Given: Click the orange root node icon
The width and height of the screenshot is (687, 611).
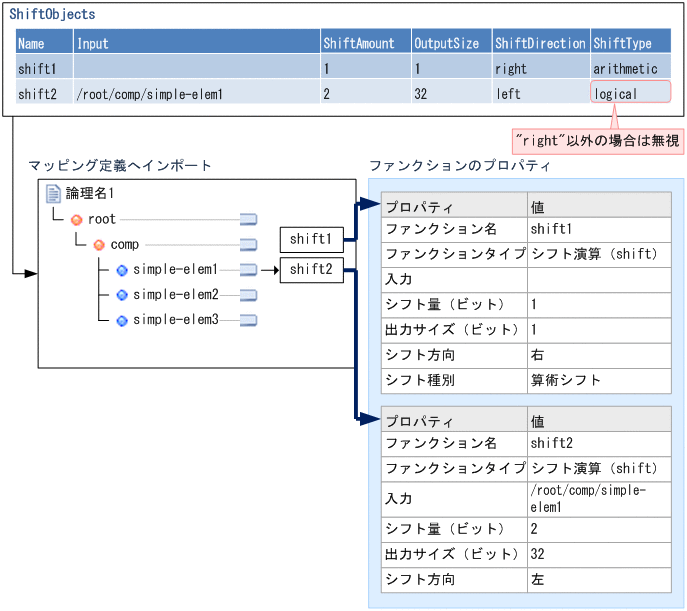Looking at the screenshot, I should [x=76, y=219].
